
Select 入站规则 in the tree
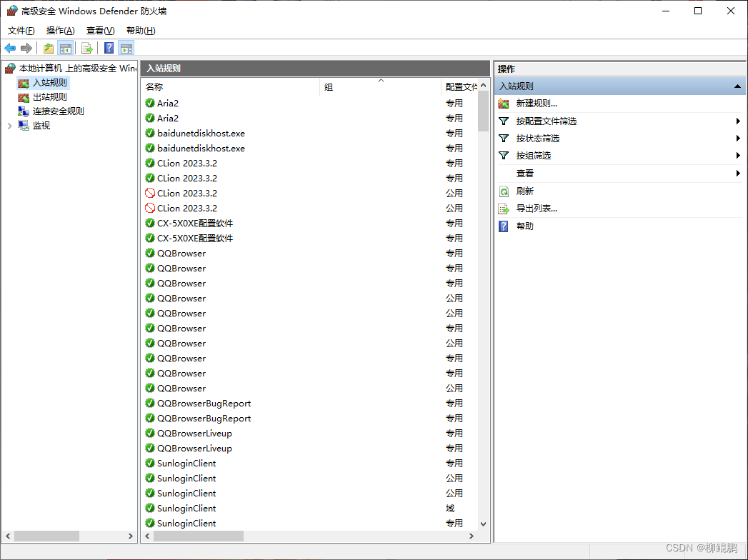click(49, 83)
